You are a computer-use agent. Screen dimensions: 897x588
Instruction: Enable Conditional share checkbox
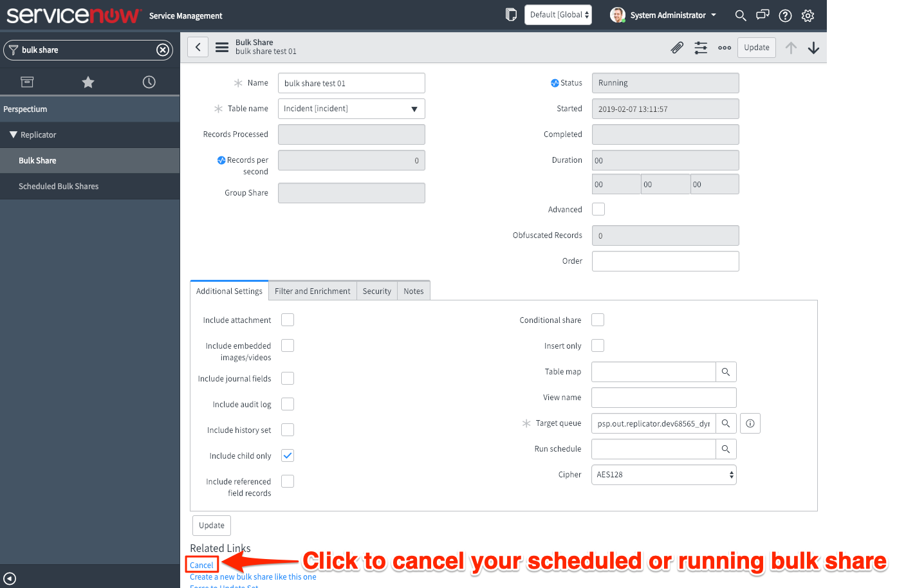point(598,320)
